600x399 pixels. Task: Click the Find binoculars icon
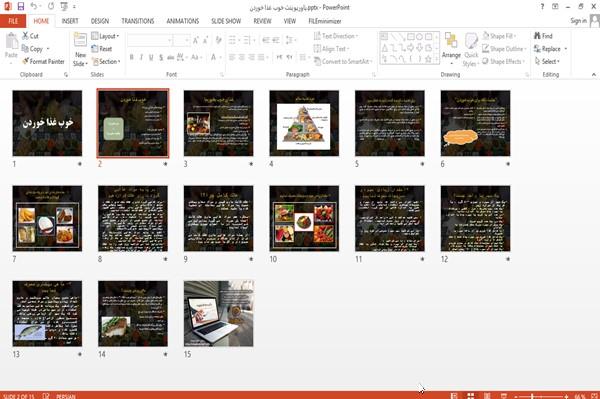[x=538, y=36]
